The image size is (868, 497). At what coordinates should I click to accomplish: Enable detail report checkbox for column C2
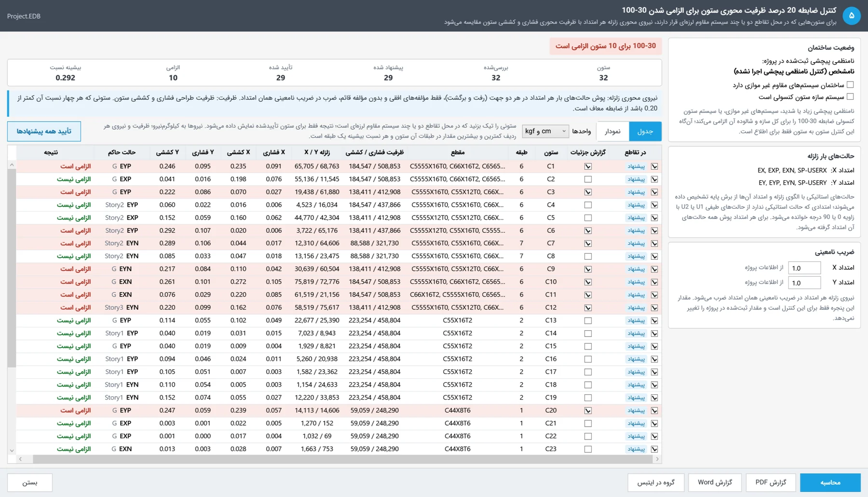click(x=588, y=179)
